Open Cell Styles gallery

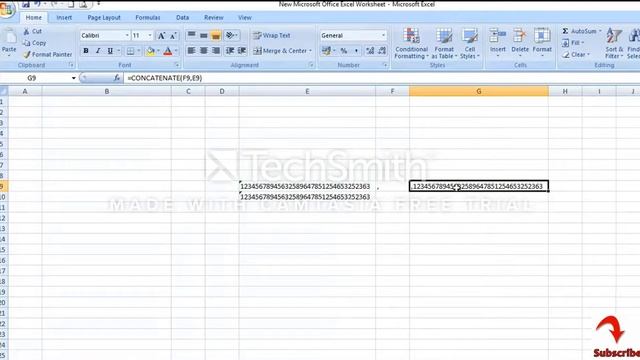[470, 44]
